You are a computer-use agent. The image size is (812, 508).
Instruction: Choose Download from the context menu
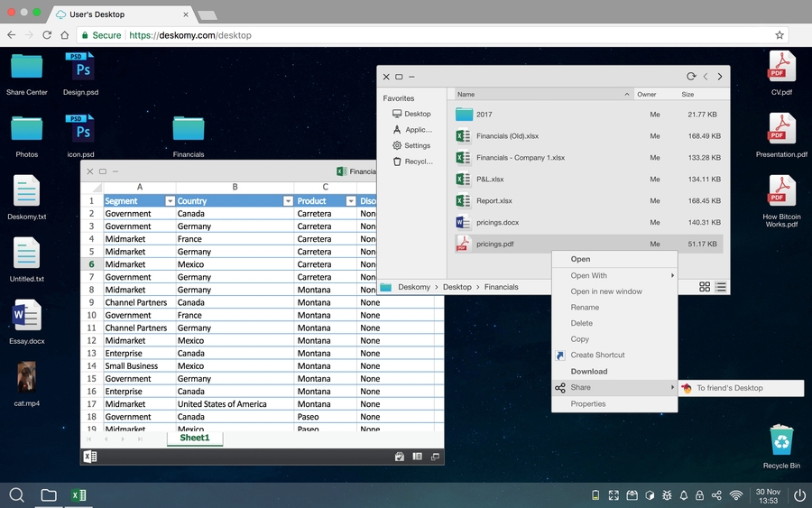tap(588, 371)
